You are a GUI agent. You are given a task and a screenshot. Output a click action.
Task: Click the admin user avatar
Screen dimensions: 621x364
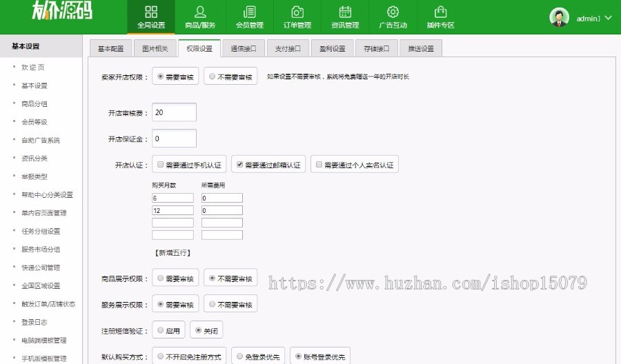tap(559, 18)
